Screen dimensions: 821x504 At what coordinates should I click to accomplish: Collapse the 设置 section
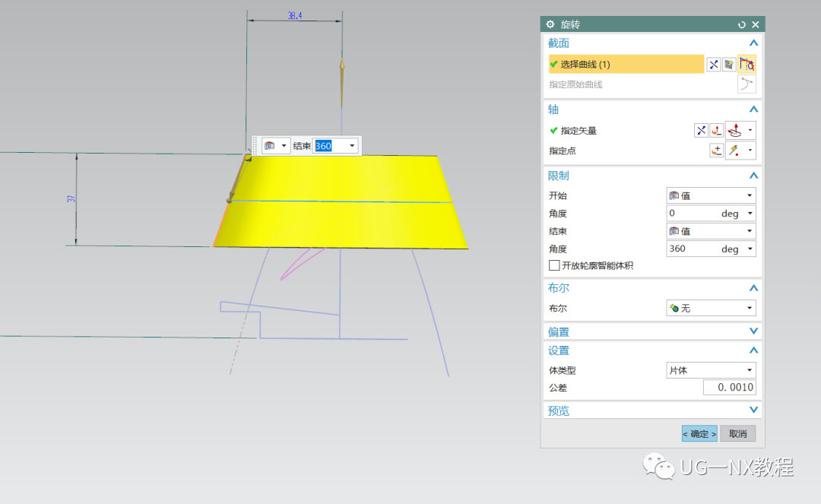(753, 350)
